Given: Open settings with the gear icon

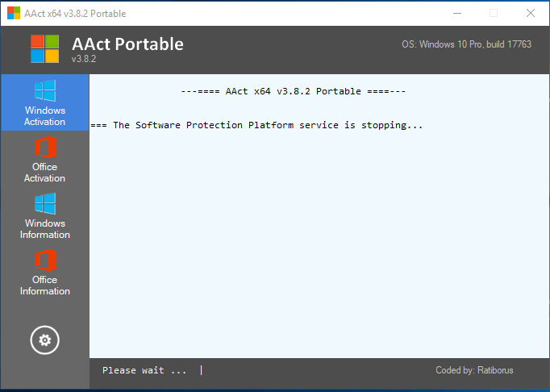Looking at the screenshot, I should coord(45,340).
